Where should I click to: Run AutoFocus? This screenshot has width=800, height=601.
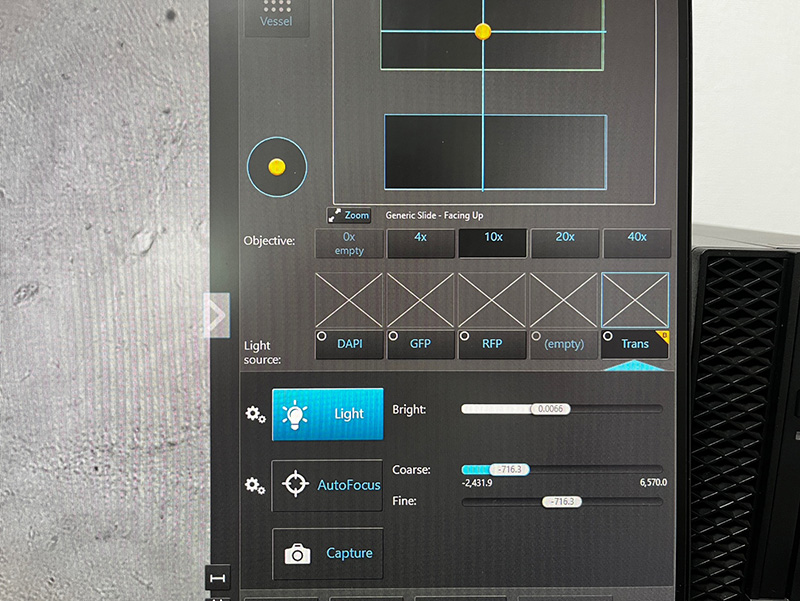[x=328, y=485]
